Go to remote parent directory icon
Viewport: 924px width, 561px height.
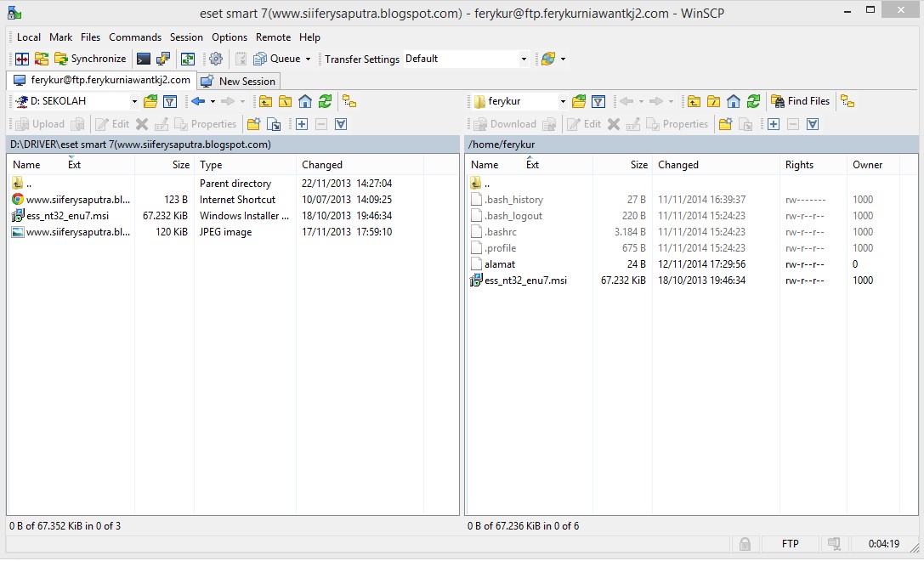tap(694, 101)
